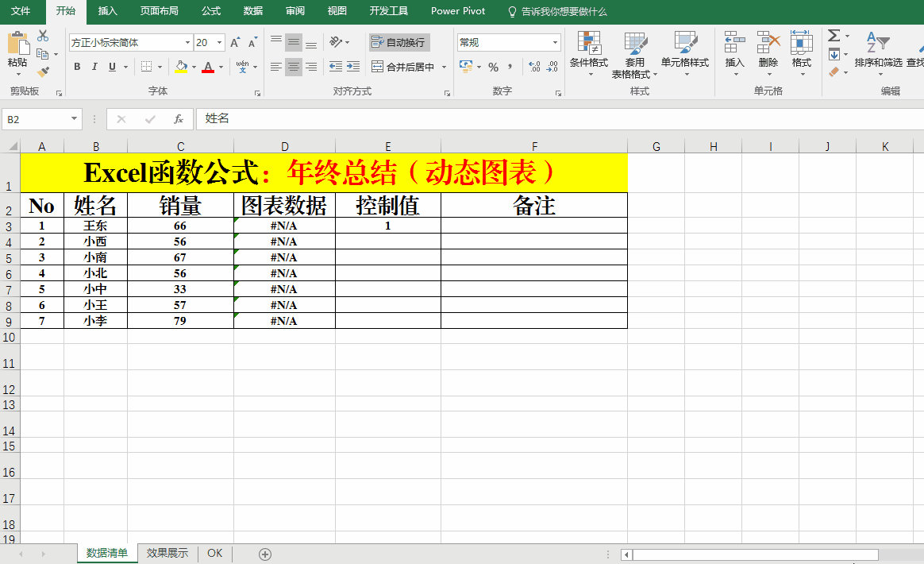The height and width of the screenshot is (564, 924).
Task: Click the red font color swatch
Action: [206, 67]
